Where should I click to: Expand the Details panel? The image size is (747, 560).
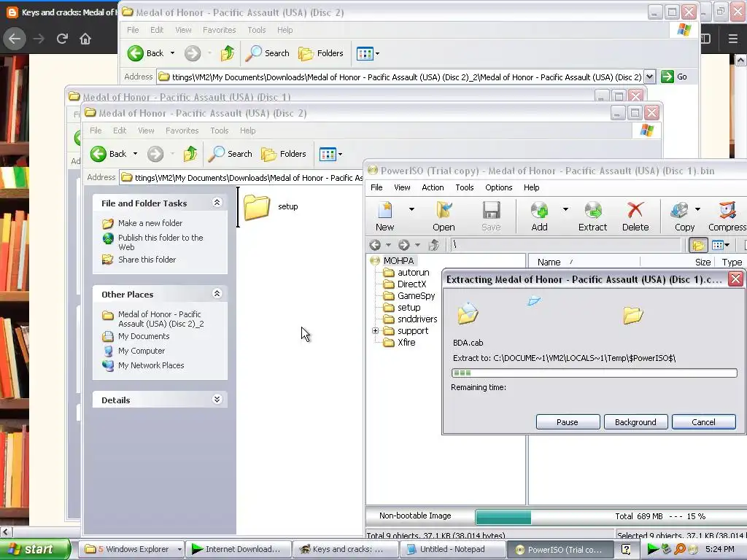[217, 400]
